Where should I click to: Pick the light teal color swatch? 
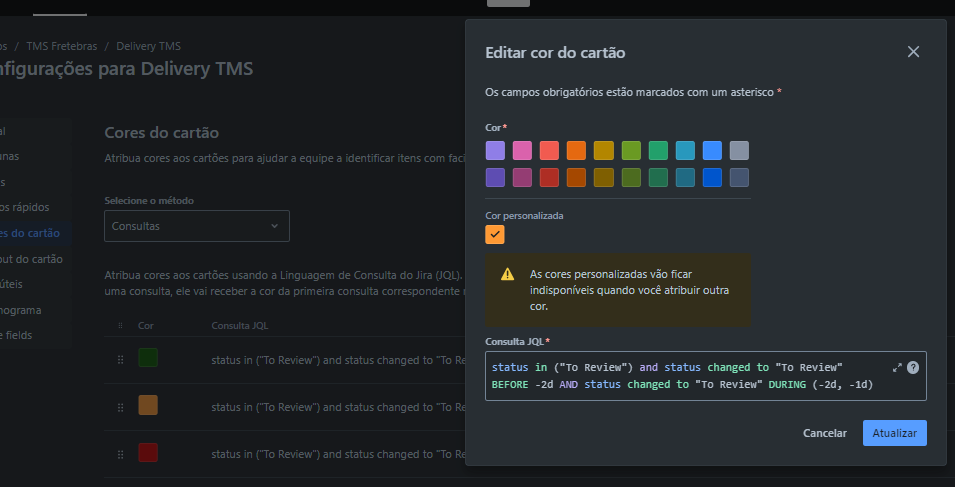[685, 150]
